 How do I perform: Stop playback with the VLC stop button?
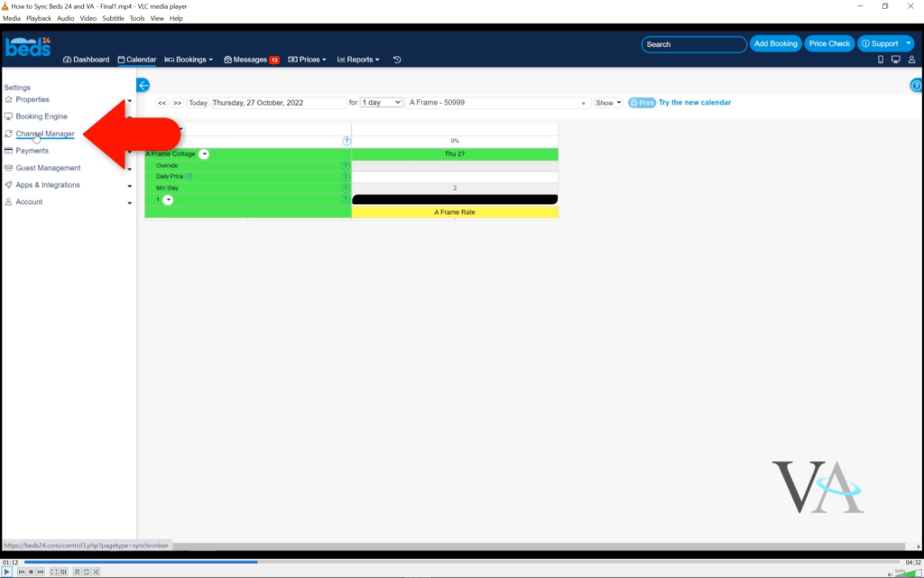coord(32,572)
